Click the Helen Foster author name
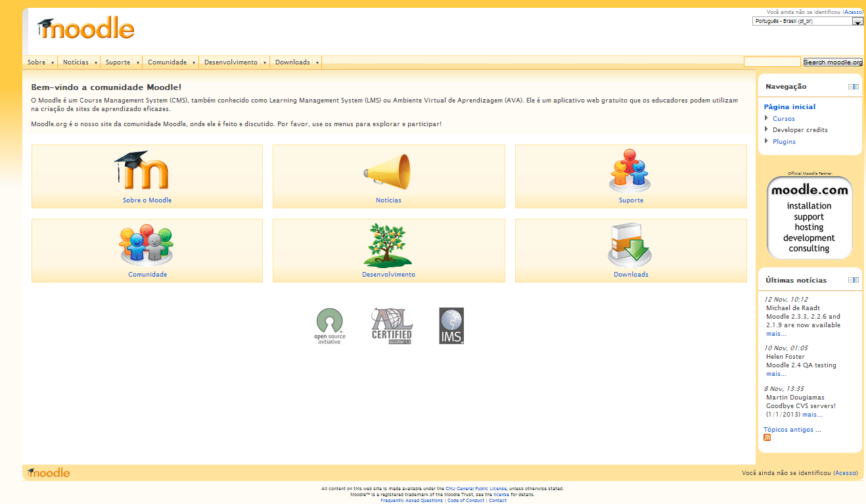 (785, 357)
